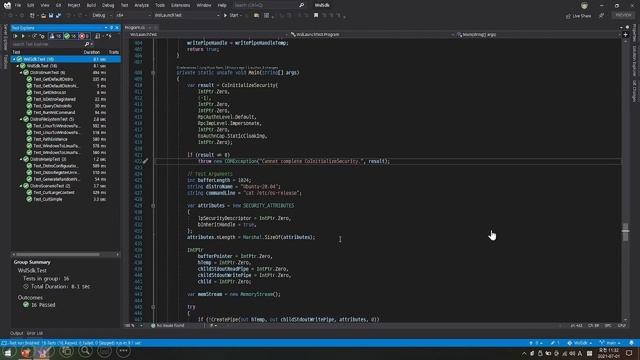The height and width of the screenshot is (360, 640).
Task: Collapse the DistroFileSystemTest (5) group
Action: pyautogui.click(x=21, y=119)
